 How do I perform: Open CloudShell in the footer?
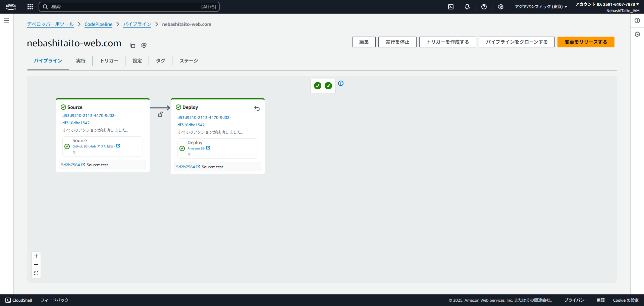click(19, 300)
